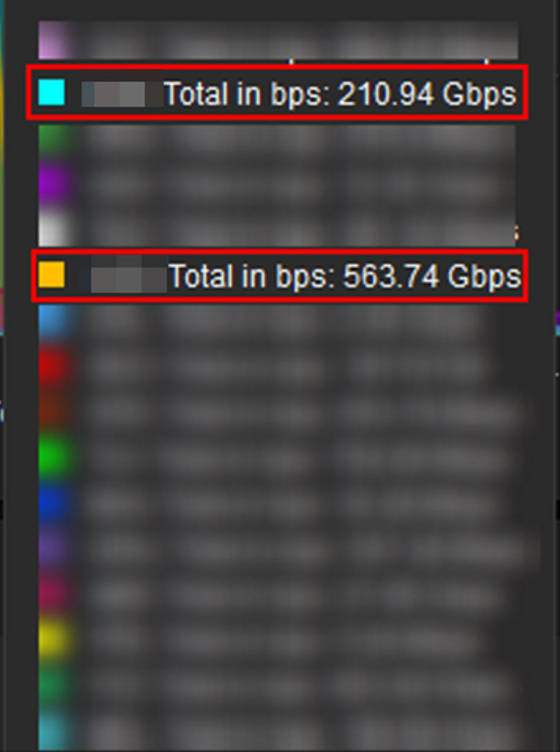The height and width of the screenshot is (752, 560).
Task: Click the bright lime green legend swatch
Action: [54, 457]
